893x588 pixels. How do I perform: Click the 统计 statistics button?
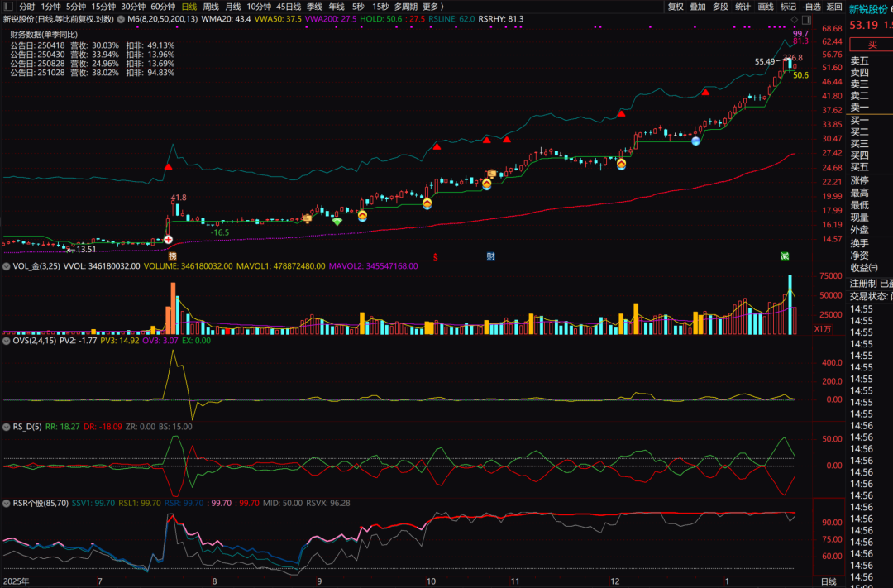[743, 7]
